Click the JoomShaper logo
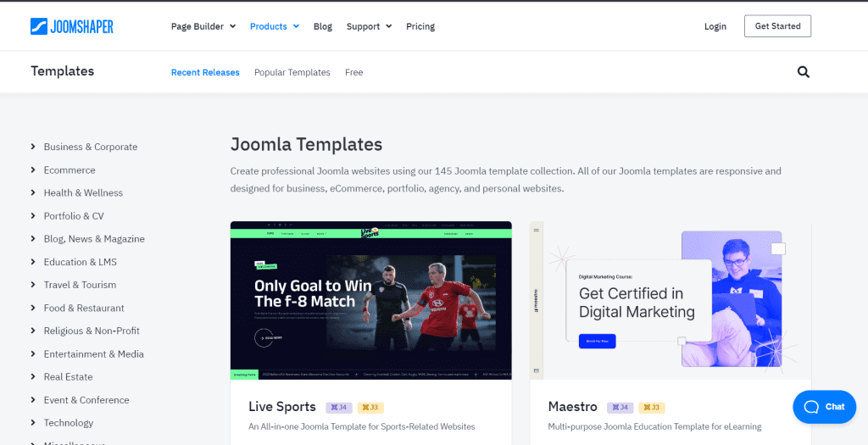The height and width of the screenshot is (445, 868). pyautogui.click(x=72, y=26)
